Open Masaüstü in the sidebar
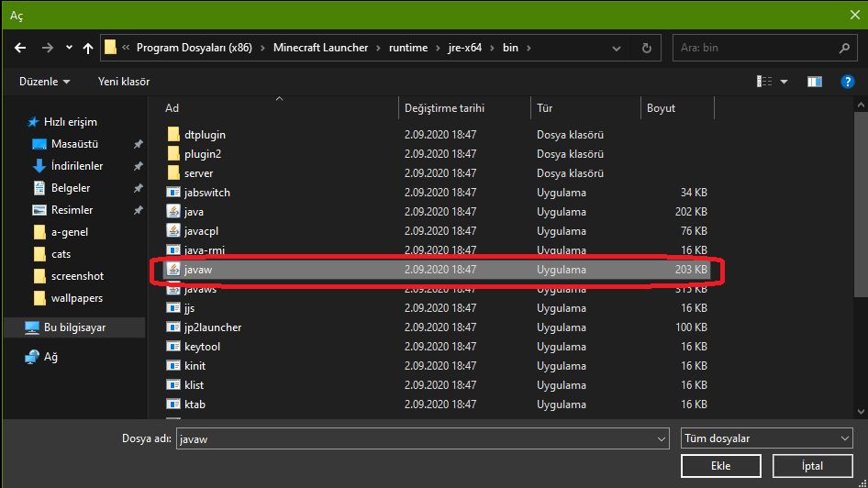 coord(74,144)
